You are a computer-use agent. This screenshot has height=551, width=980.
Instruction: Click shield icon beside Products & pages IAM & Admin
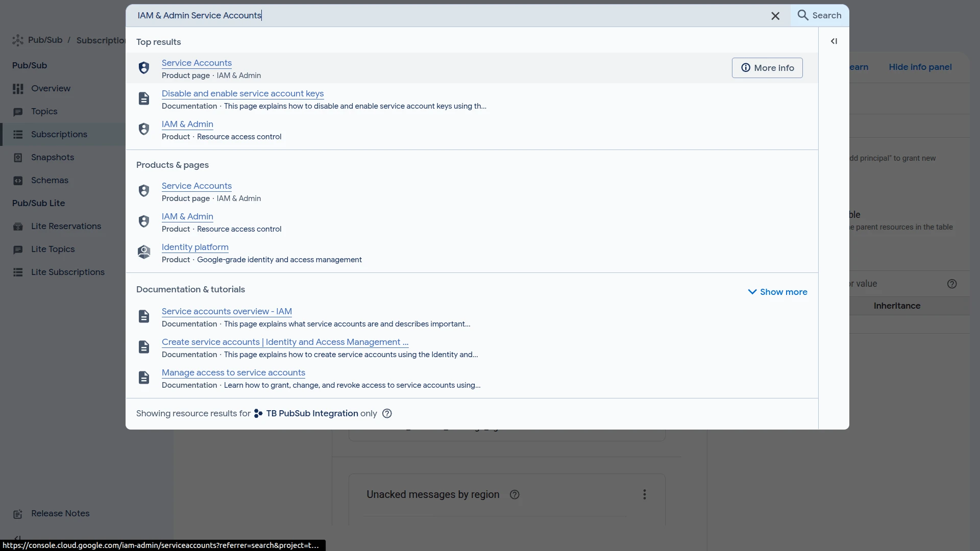[x=144, y=221]
